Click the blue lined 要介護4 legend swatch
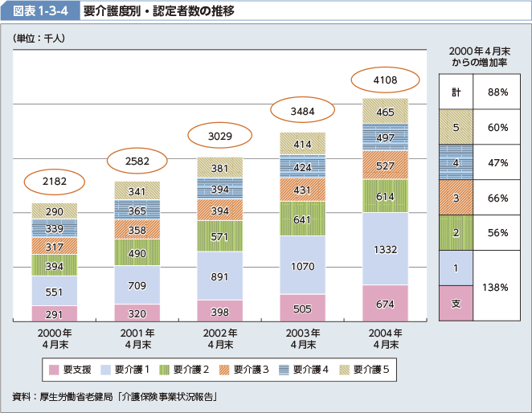 point(287,370)
